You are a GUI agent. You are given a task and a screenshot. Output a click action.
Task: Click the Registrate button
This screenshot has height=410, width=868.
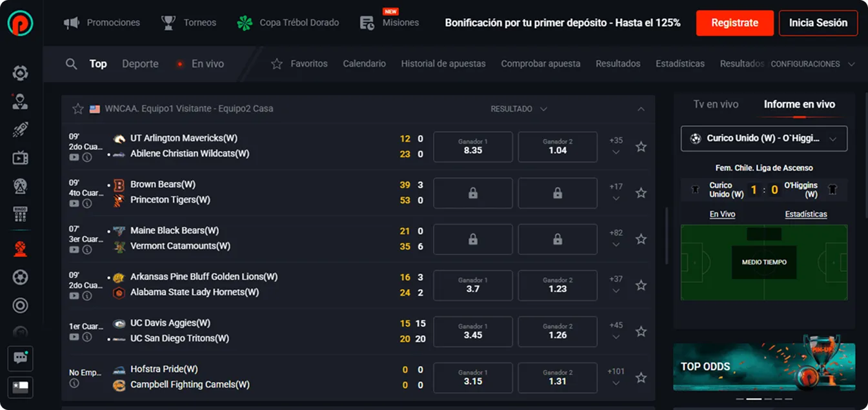(734, 23)
